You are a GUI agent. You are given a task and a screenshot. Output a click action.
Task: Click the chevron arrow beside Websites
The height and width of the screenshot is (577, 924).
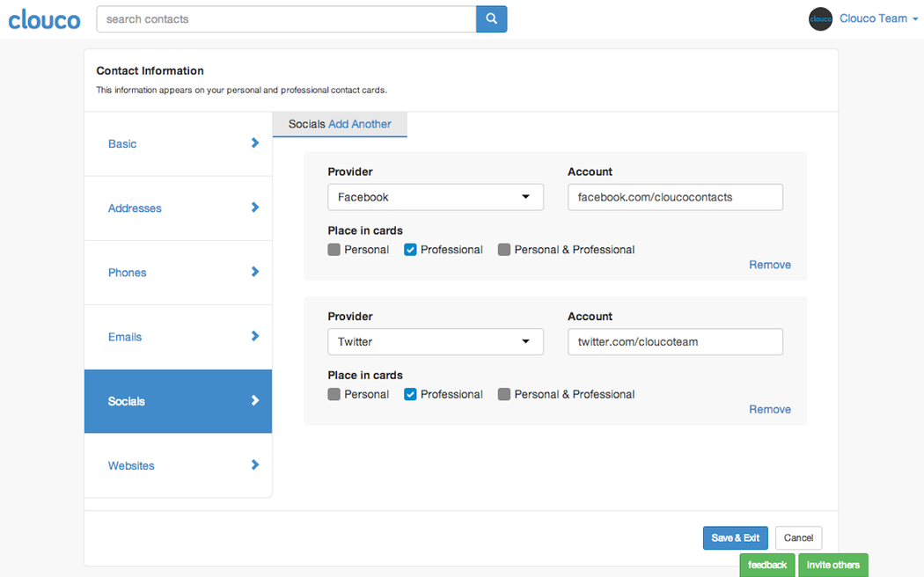[255, 464]
